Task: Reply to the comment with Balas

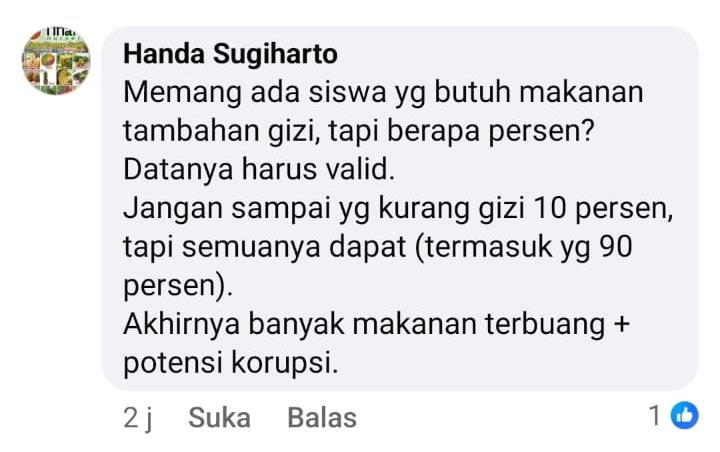Action: click(322, 418)
